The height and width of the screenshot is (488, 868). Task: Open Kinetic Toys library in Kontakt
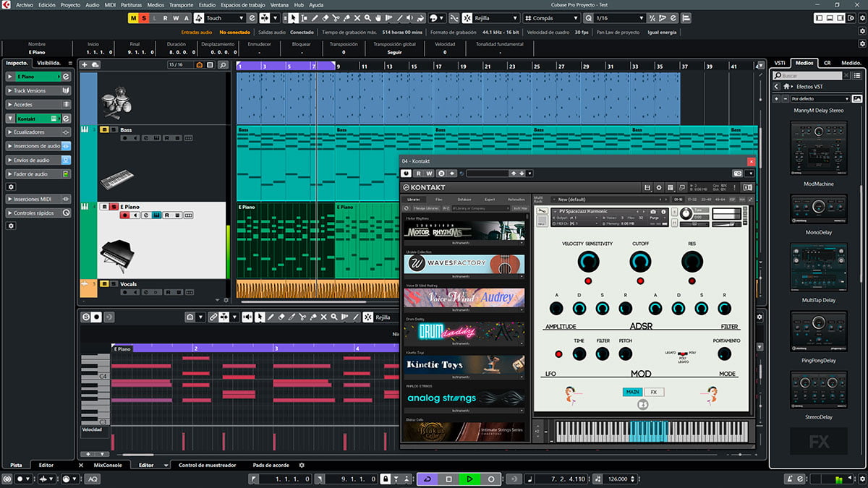(464, 364)
